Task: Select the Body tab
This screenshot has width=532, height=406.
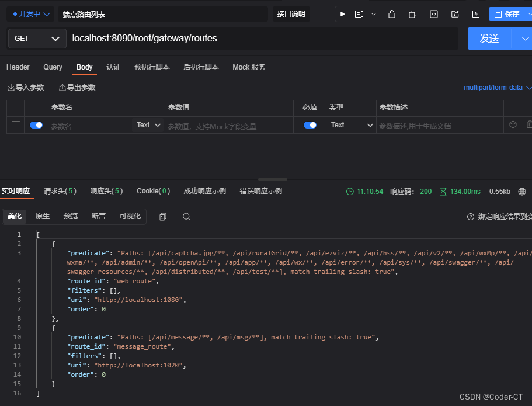Action: click(x=85, y=67)
